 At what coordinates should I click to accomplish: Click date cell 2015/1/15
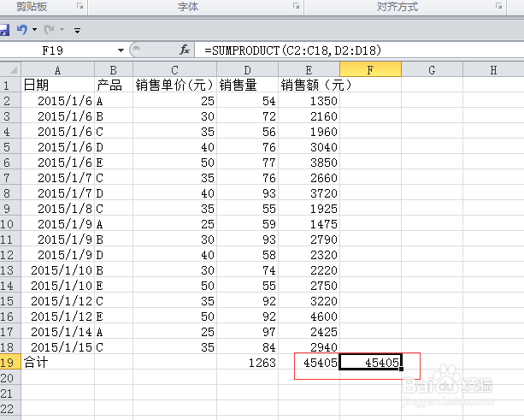click(x=57, y=346)
